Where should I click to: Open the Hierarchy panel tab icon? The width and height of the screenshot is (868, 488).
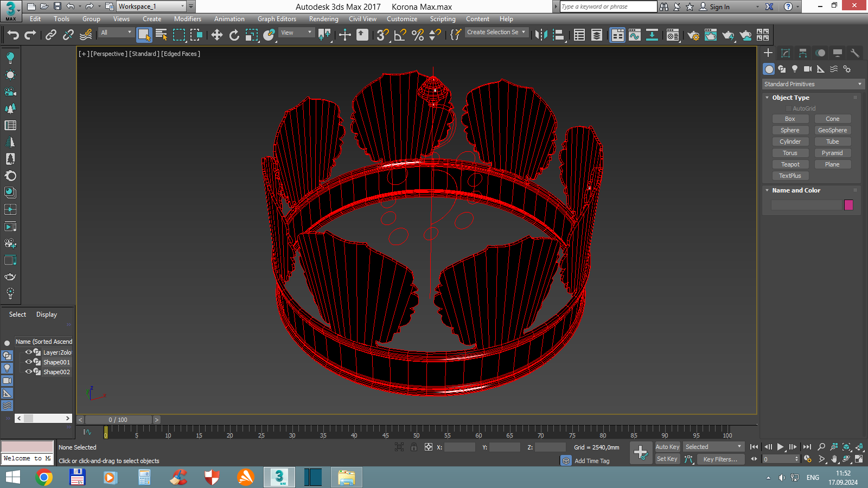pyautogui.click(x=802, y=53)
